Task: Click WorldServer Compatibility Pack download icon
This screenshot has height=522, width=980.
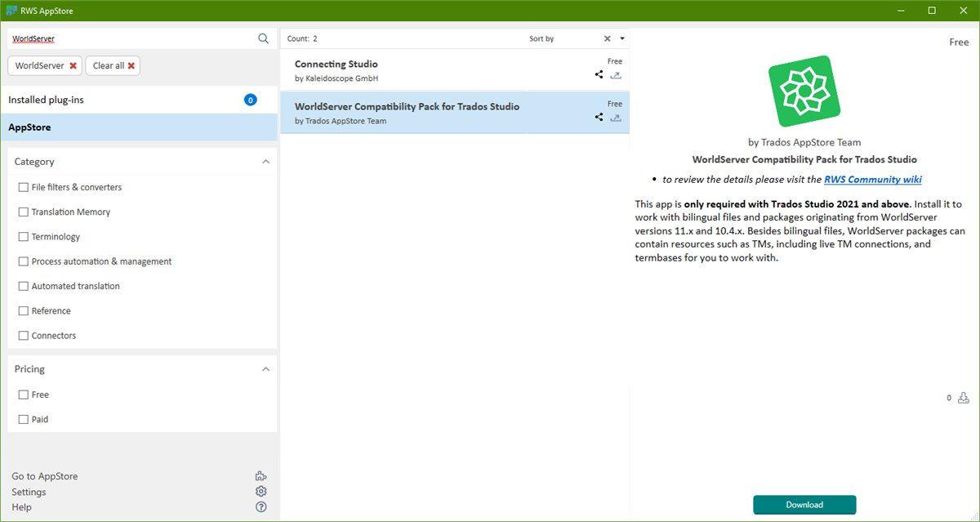Action: click(x=617, y=117)
